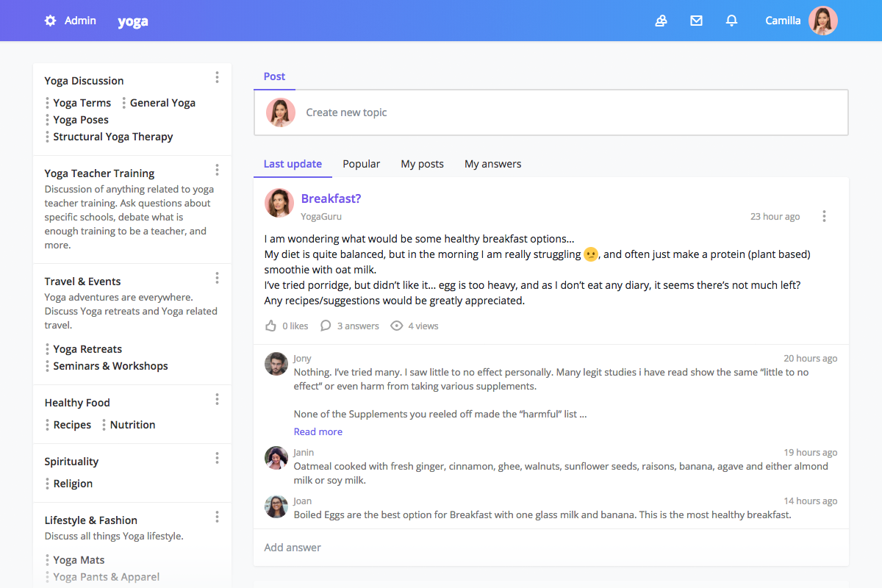Screen dimensions: 882x588
Task: Select the Recipes category in the sidebar
Action: coord(72,424)
